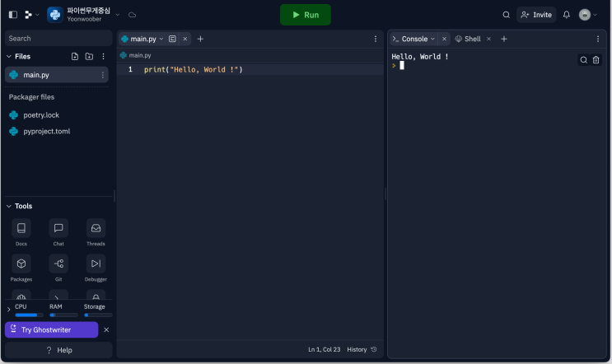The image size is (612, 364).
Task: Open the Docs tool
Action: [21, 229]
